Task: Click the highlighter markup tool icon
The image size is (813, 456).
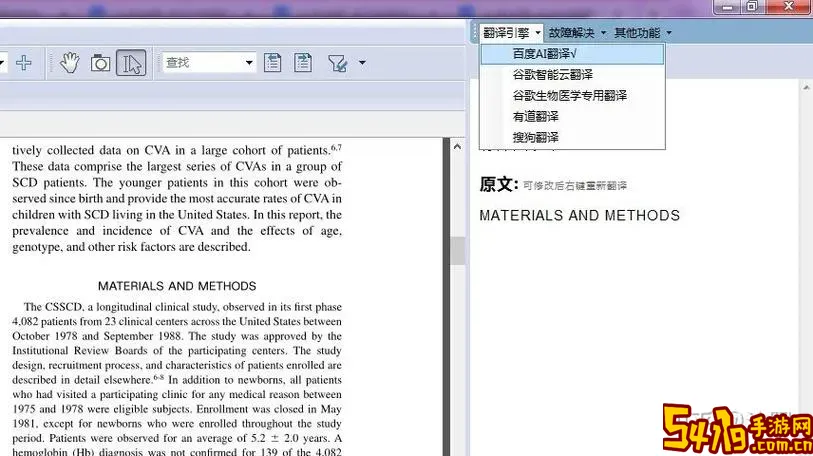Action: click(338, 63)
